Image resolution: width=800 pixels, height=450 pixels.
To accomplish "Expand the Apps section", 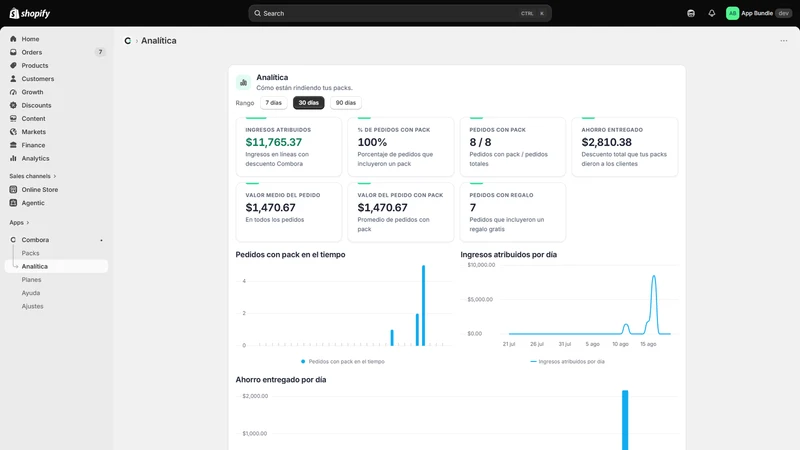I will coord(19,222).
